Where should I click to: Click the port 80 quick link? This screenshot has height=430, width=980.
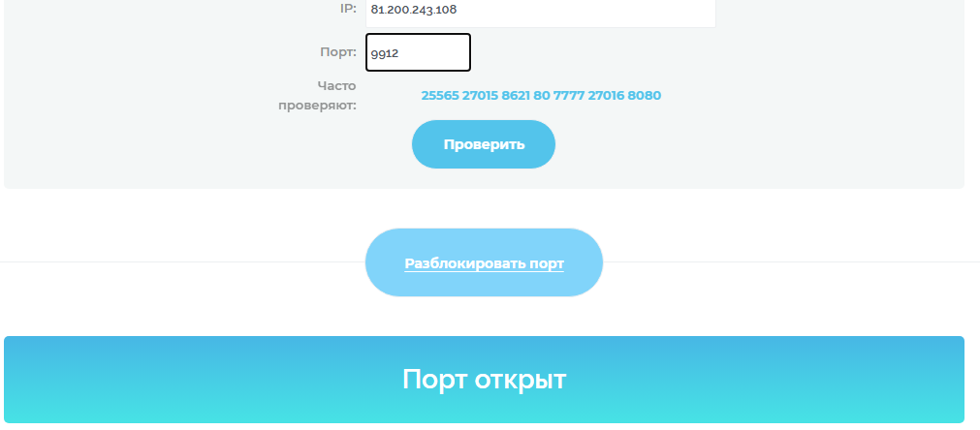click(542, 96)
